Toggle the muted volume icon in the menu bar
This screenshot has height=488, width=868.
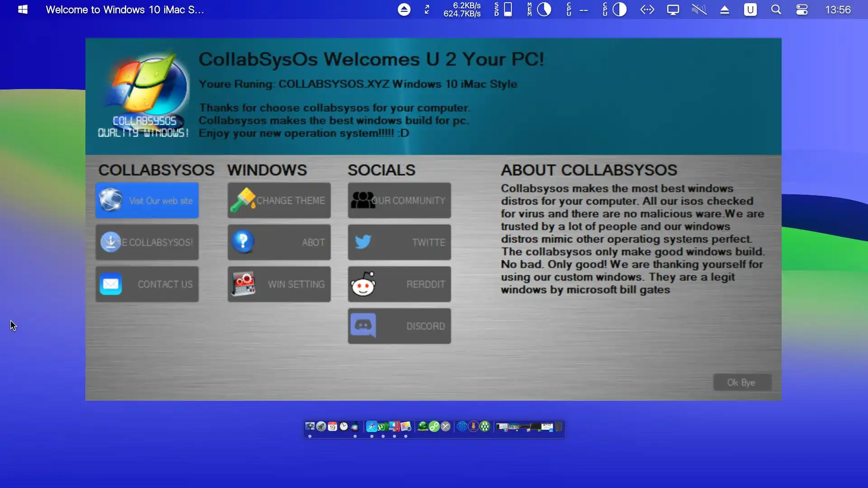pyautogui.click(x=699, y=9)
